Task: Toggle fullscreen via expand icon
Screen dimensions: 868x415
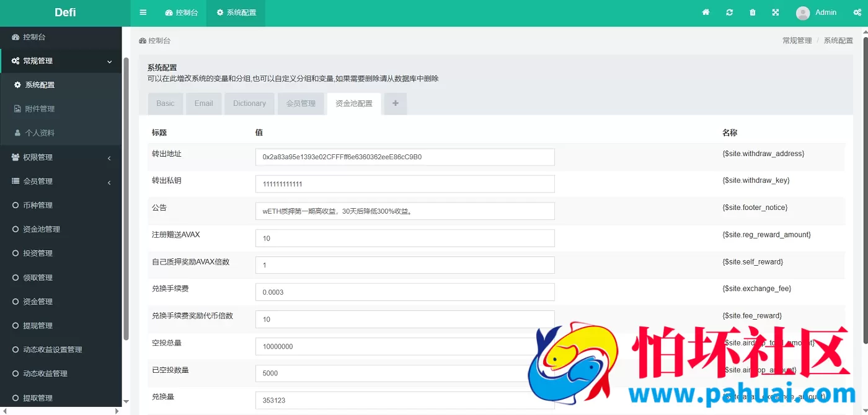Action: tap(776, 12)
